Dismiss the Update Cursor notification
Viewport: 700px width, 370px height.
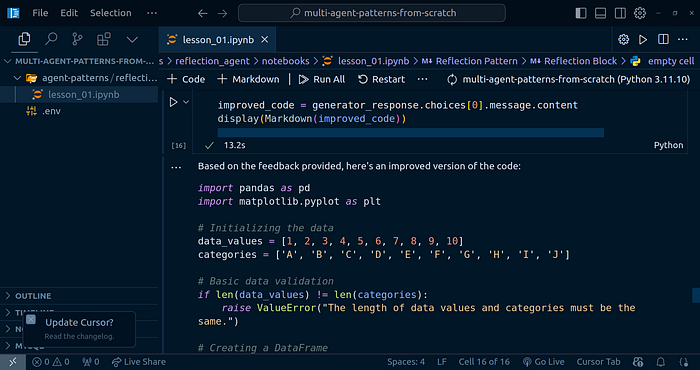pos(31,320)
